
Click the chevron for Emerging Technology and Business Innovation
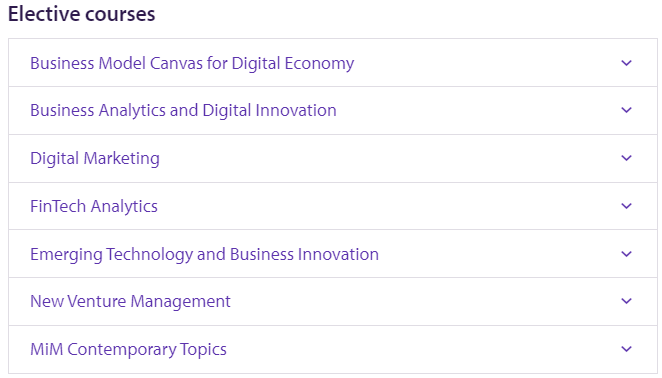click(x=627, y=254)
